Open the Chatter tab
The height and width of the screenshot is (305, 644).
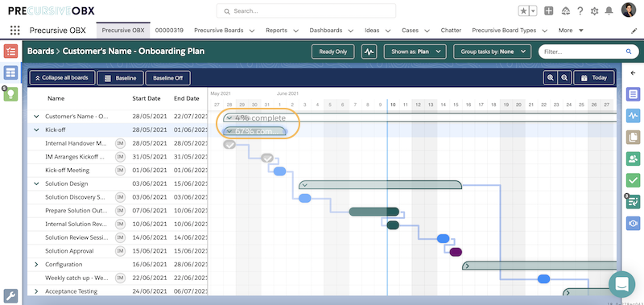(x=451, y=31)
